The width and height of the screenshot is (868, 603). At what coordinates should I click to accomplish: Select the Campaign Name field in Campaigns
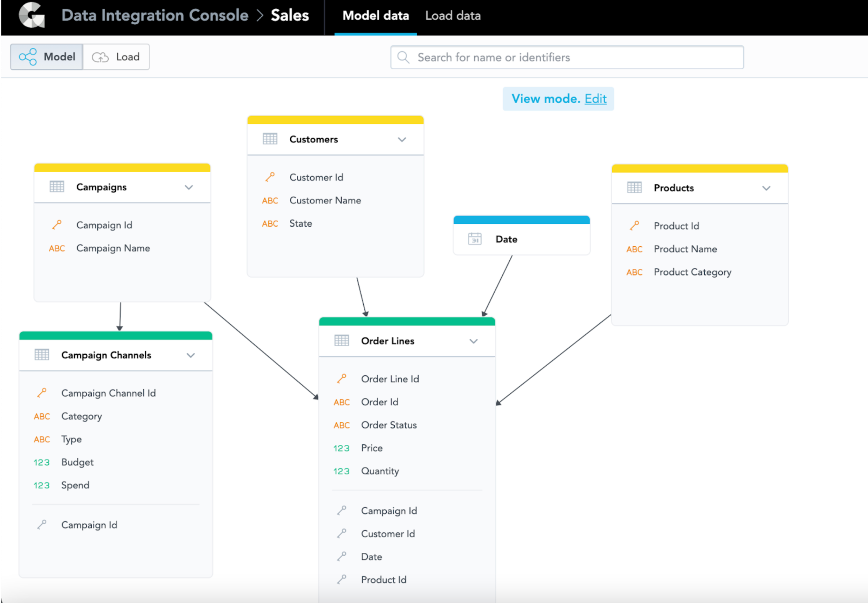[113, 248]
